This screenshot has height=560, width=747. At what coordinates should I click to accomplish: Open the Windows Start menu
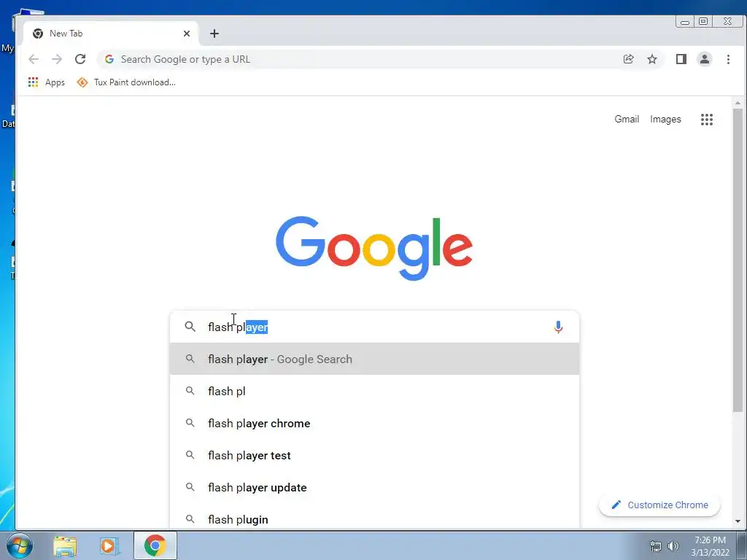pos(20,545)
